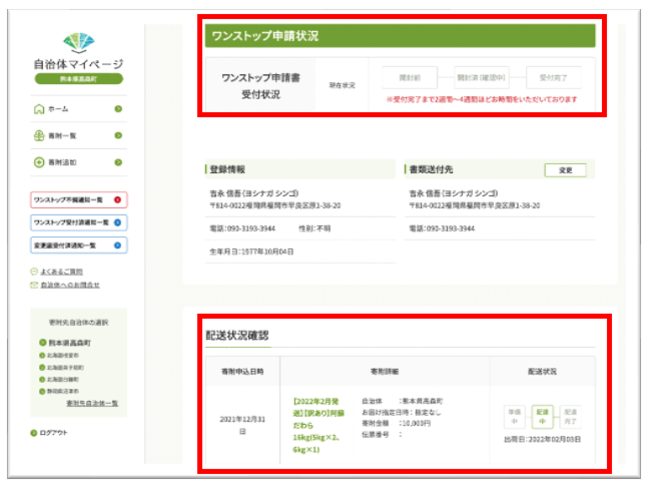Viewport: 650px width, 491px height.
Task: Click the envelope icon beside 自治体へのお問合せ
Action: coord(34,284)
